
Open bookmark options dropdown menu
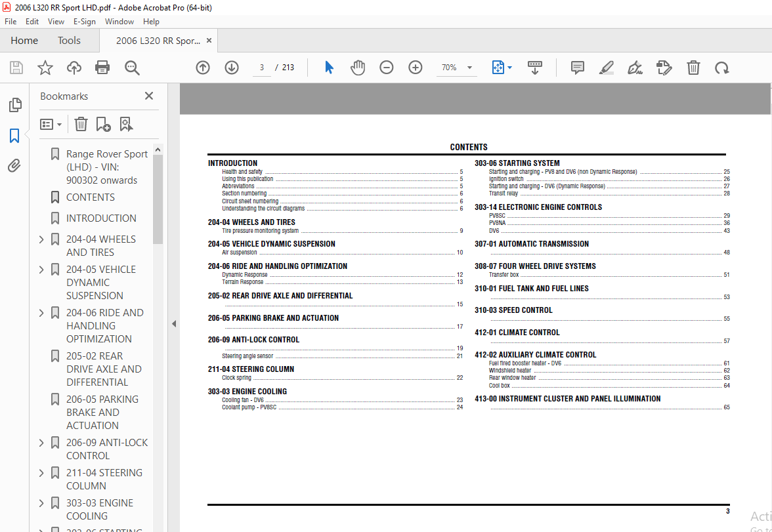point(51,124)
